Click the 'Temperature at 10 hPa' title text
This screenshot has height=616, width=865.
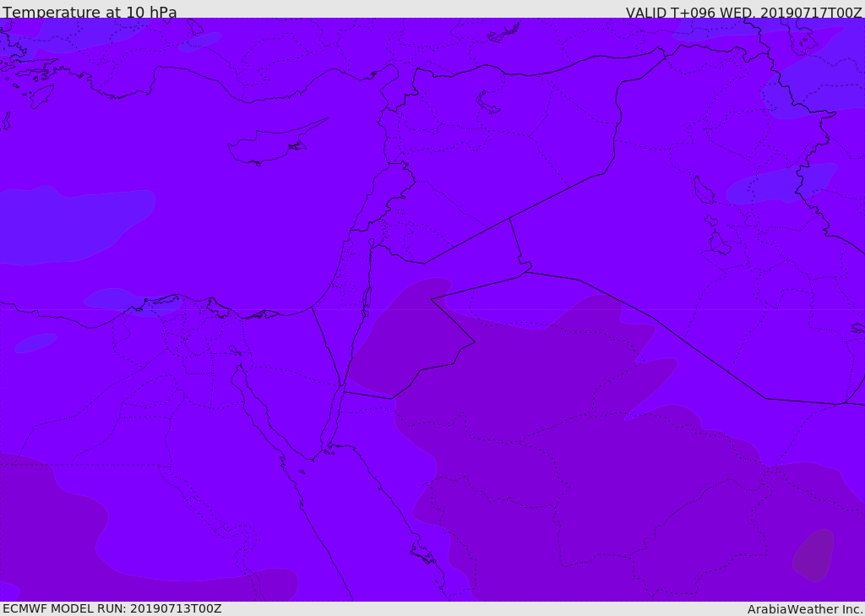[90, 12]
